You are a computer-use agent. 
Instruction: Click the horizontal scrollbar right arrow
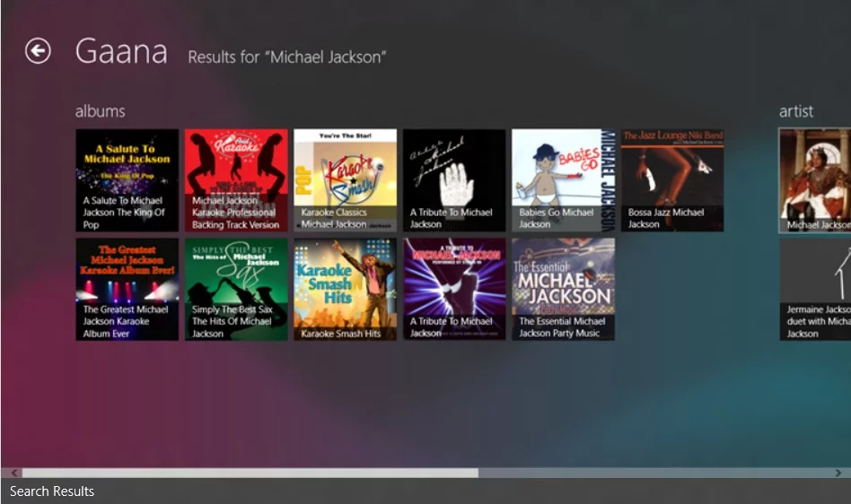[x=838, y=473]
